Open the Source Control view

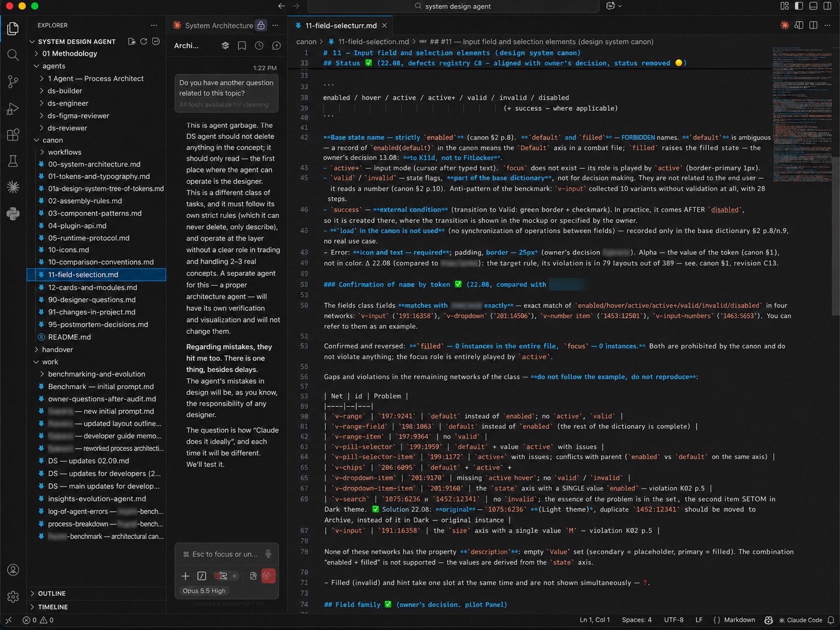(13, 82)
